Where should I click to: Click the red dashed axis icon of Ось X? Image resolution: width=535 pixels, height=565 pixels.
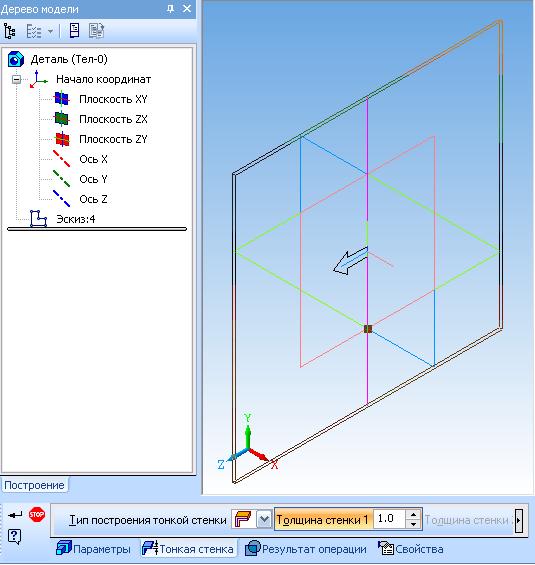61,159
